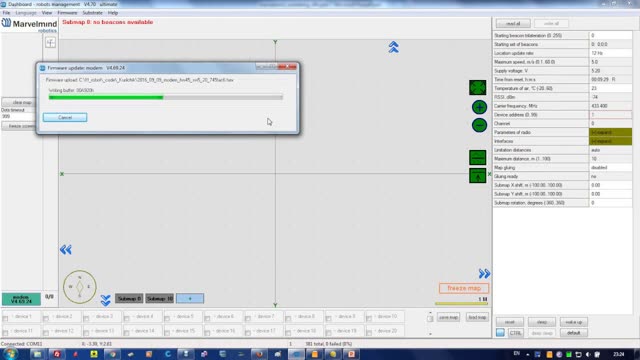This screenshot has width=640, height=360.
Task: Zoom in the map with plus icon
Action: click(479, 107)
